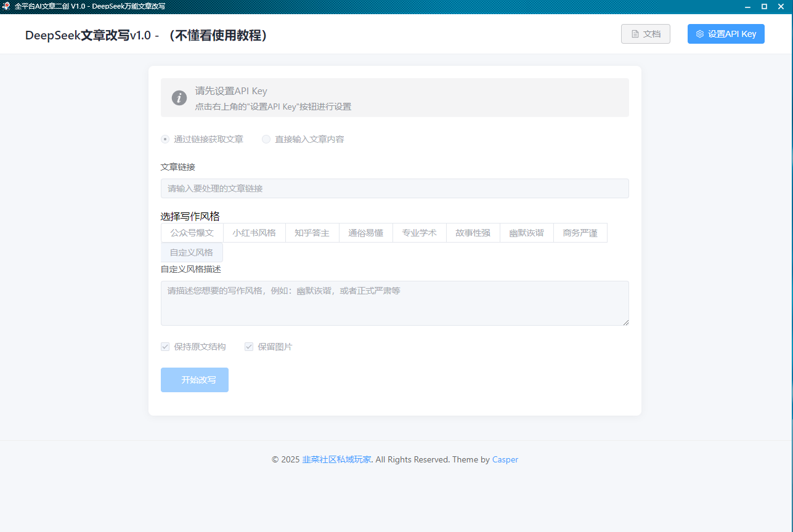Toggle the 保持原文结构 checkbox

point(165,347)
